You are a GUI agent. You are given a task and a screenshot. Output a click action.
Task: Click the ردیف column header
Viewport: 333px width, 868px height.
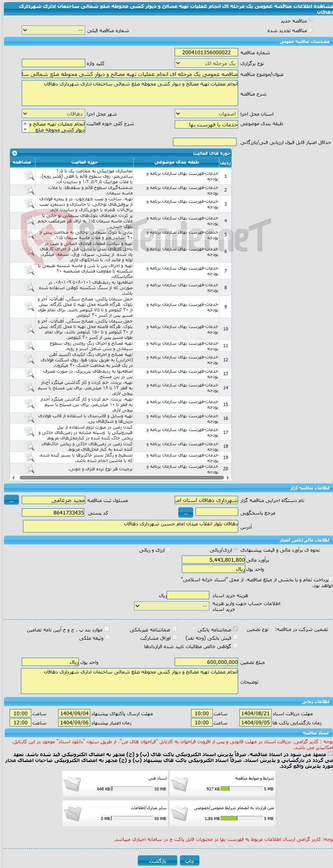[225, 162]
